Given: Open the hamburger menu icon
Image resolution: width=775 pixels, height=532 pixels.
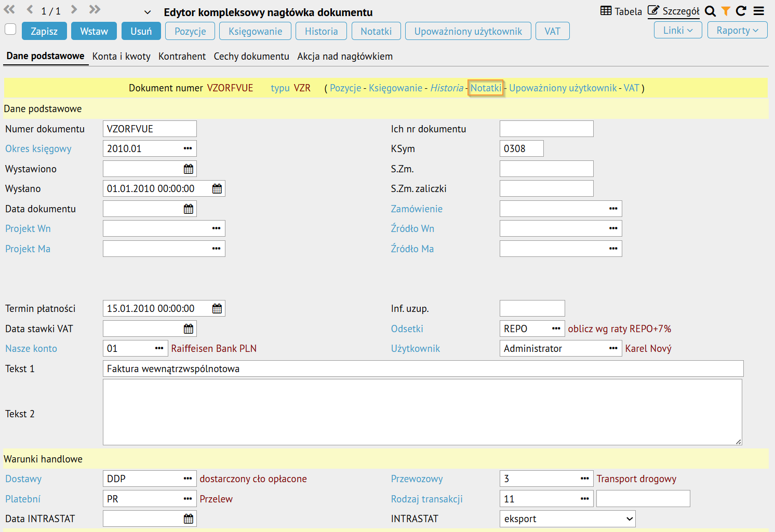Looking at the screenshot, I should tap(759, 11).
